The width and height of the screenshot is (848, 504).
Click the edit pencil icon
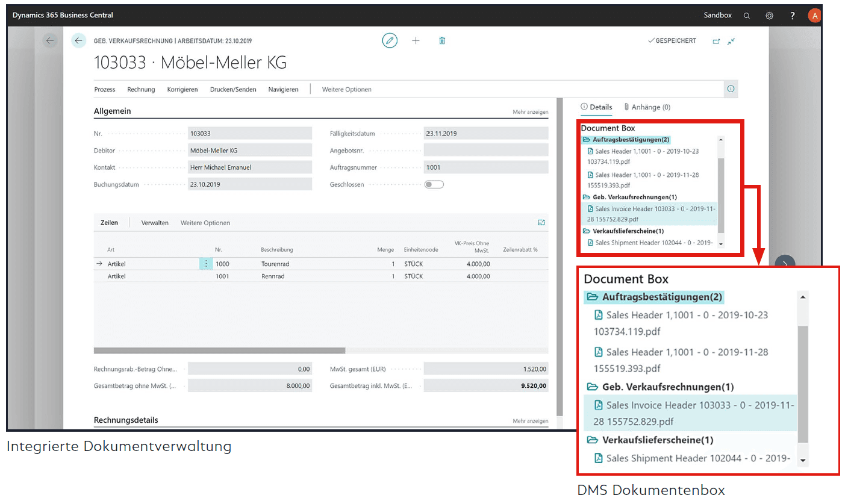pos(390,41)
